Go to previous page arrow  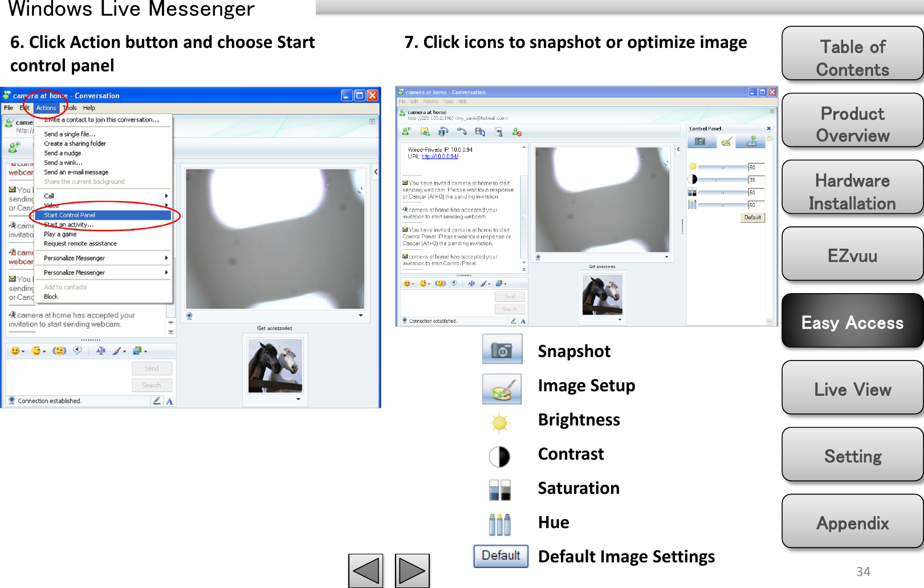[x=366, y=570]
